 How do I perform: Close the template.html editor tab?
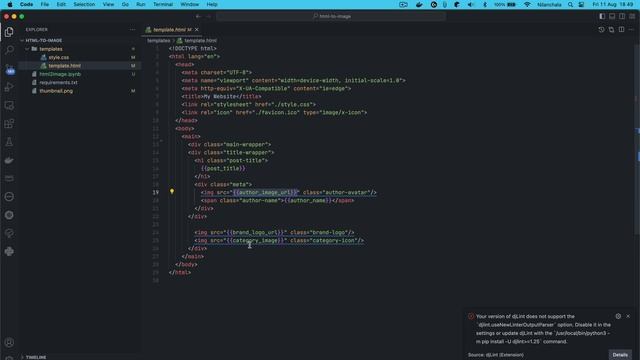tap(197, 29)
